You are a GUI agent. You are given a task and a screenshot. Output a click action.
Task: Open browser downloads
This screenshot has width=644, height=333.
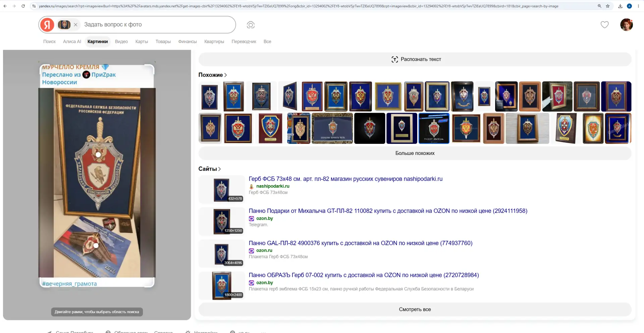click(620, 6)
